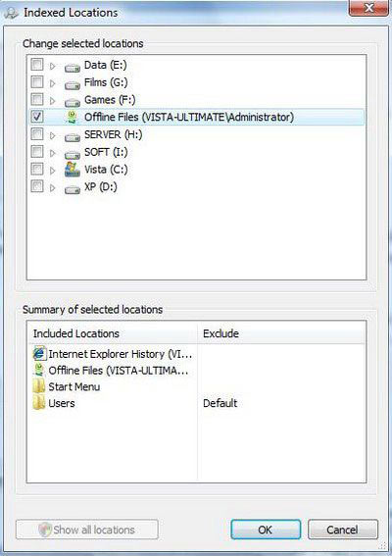Click the XP (D:) drive icon
Screen dimensions: 392x556
click(73, 189)
